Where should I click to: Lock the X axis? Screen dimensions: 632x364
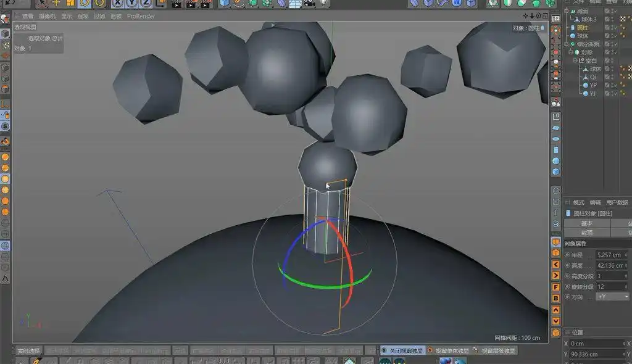coord(117,4)
